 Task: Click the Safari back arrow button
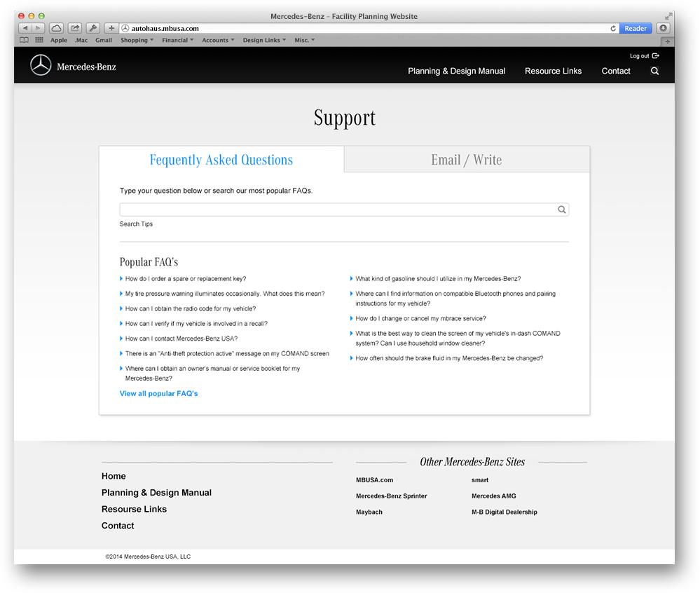click(x=25, y=28)
